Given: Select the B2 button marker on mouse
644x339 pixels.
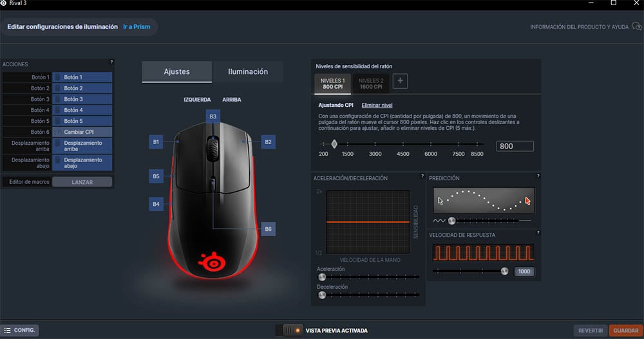Looking at the screenshot, I should point(268,142).
